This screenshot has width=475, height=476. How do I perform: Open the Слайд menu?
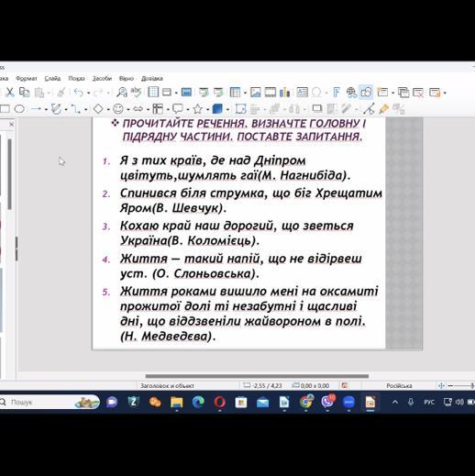tap(52, 78)
